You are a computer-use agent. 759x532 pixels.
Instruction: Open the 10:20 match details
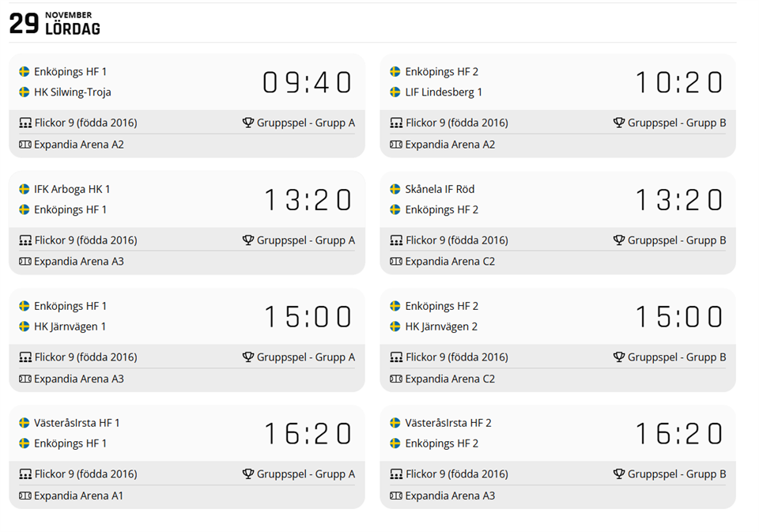[678, 82]
